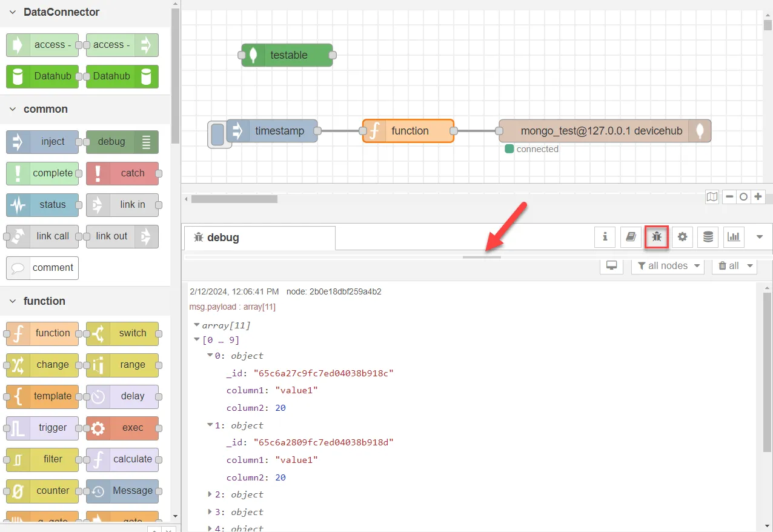Image resolution: width=773 pixels, height=532 pixels.
Task: Open the info sidebar tab icon
Action: (605, 237)
